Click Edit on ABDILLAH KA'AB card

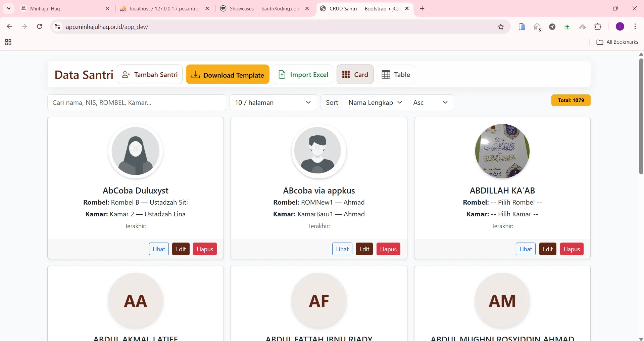pos(548,249)
